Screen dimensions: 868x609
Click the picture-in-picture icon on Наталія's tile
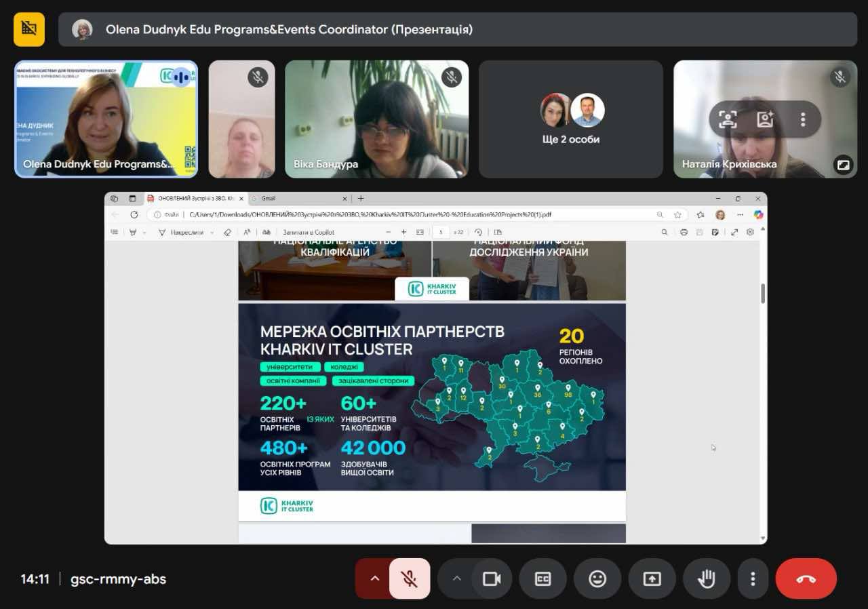843,165
